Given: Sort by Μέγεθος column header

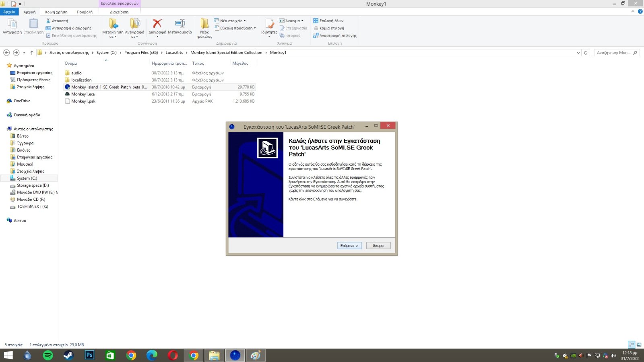Looking at the screenshot, I should point(240,63).
